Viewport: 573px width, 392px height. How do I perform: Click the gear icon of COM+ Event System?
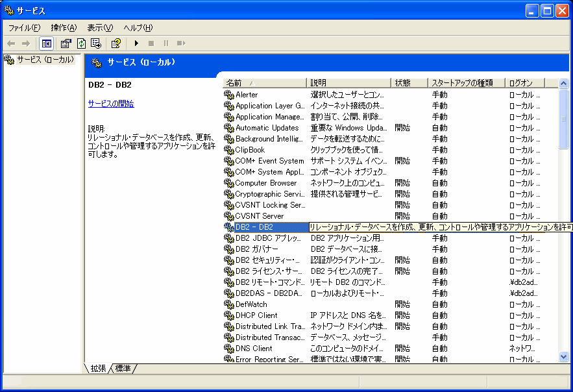[x=229, y=161]
